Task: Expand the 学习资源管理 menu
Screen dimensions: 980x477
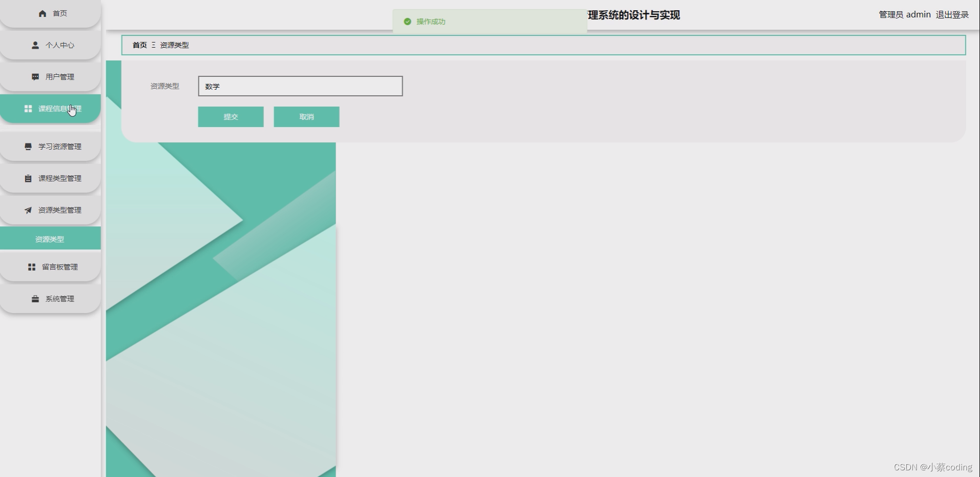Action: 50,147
